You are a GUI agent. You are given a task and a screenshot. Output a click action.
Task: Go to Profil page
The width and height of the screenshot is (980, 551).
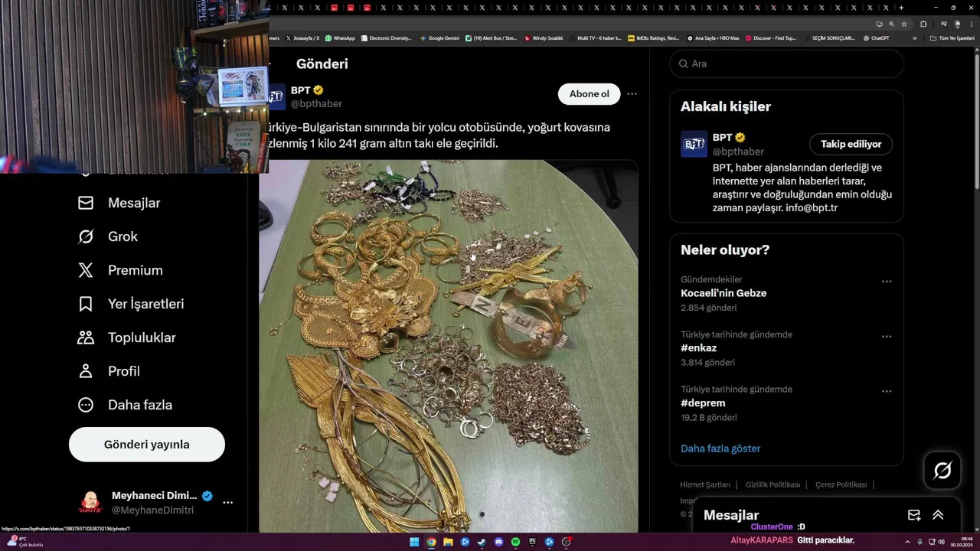(109, 371)
